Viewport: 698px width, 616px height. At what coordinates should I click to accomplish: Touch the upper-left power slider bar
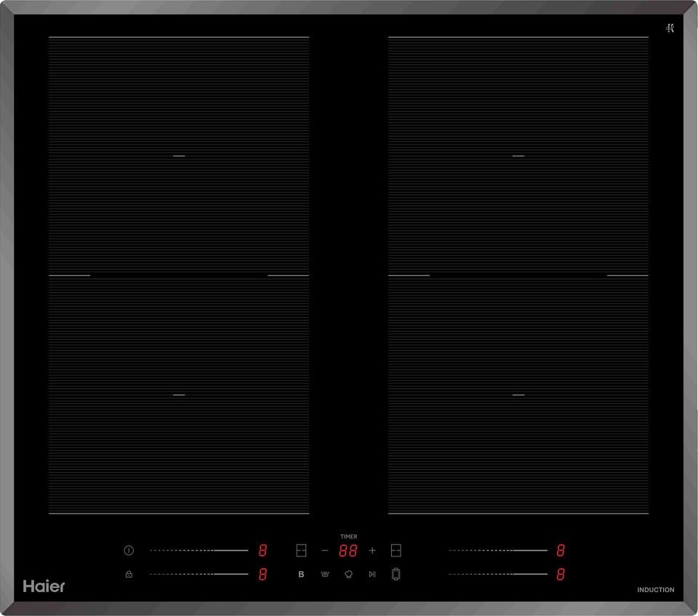tap(198, 551)
